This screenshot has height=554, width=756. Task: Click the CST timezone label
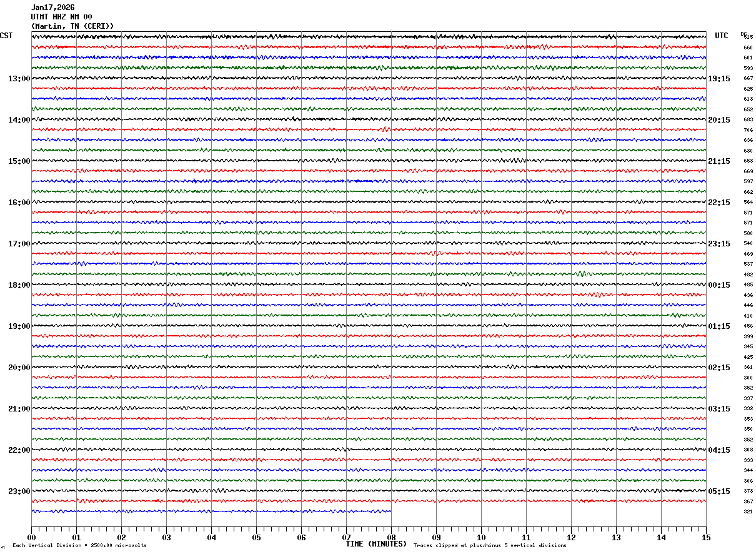tap(6, 36)
